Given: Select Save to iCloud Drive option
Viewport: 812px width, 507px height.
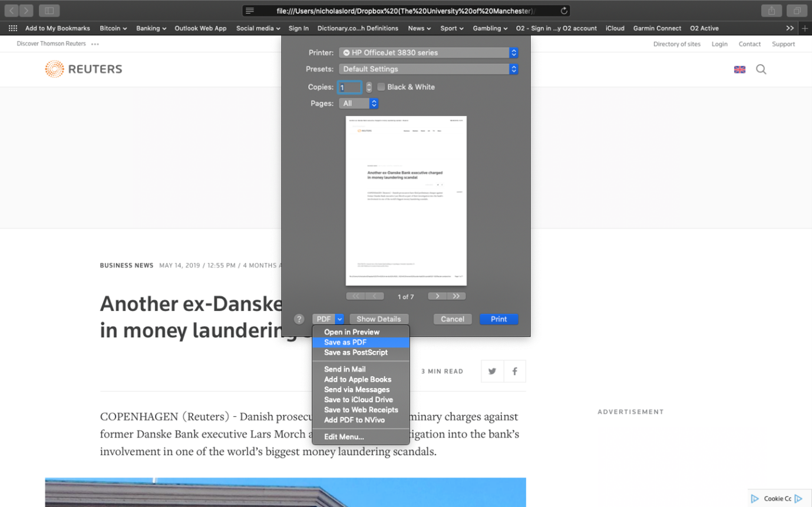Looking at the screenshot, I should click(x=358, y=400).
